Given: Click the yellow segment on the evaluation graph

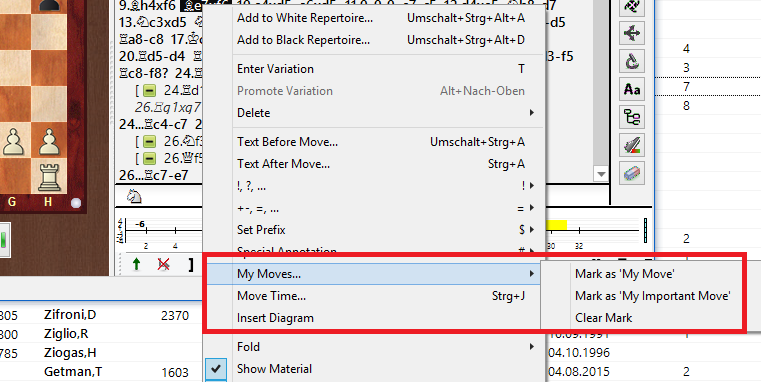Looking at the screenshot, I should click(556, 225).
